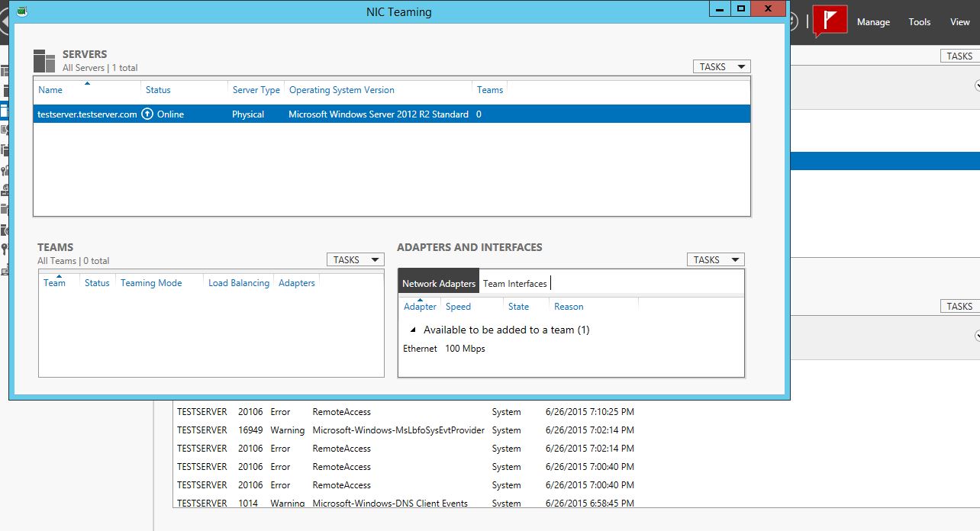Image resolution: width=980 pixels, height=531 pixels.
Task: Open the Tools menu
Action: (919, 22)
